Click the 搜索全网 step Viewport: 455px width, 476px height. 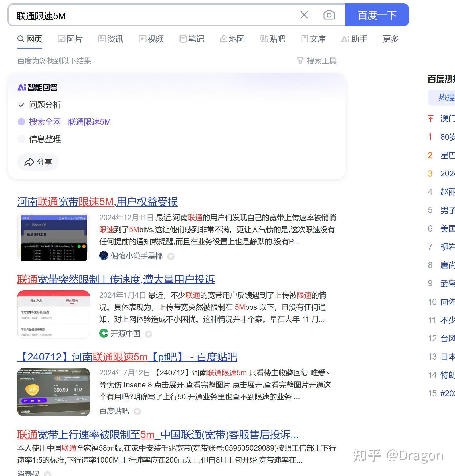[45, 122]
